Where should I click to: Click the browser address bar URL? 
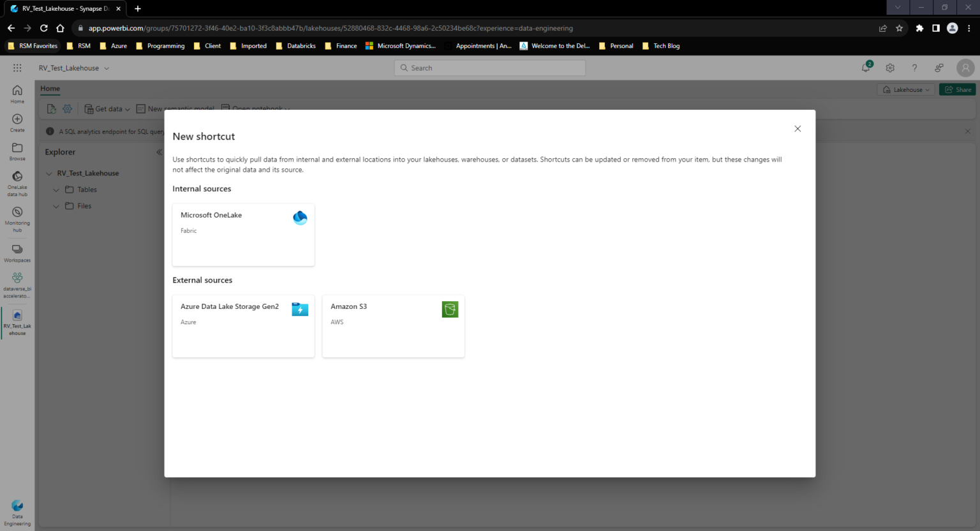pos(330,28)
